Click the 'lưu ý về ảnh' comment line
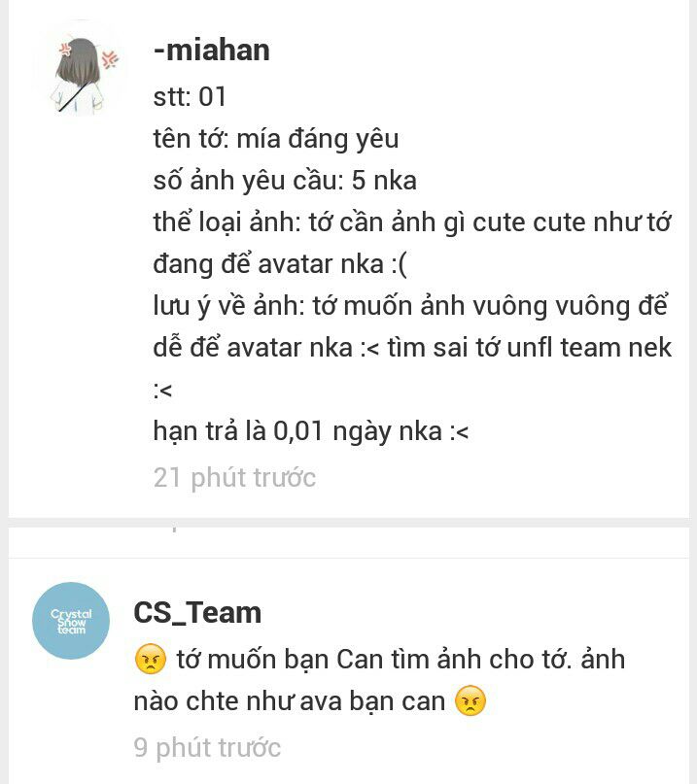The width and height of the screenshot is (697, 784). (x=410, y=306)
